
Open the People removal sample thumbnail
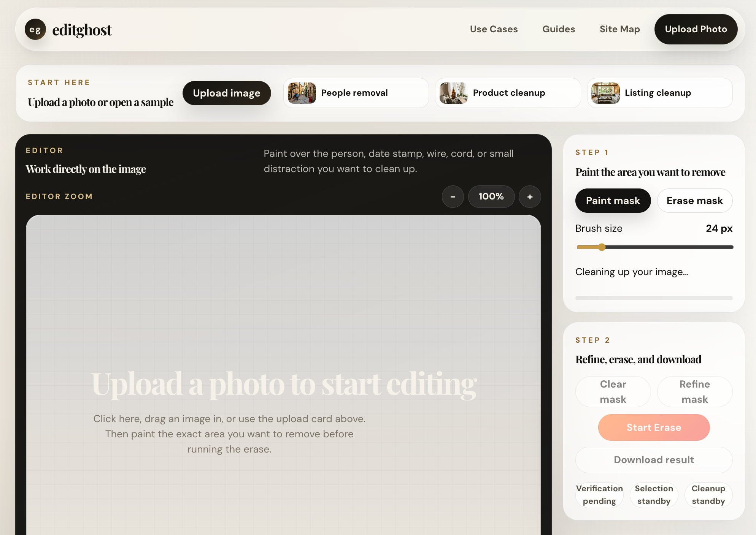tap(302, 93)
